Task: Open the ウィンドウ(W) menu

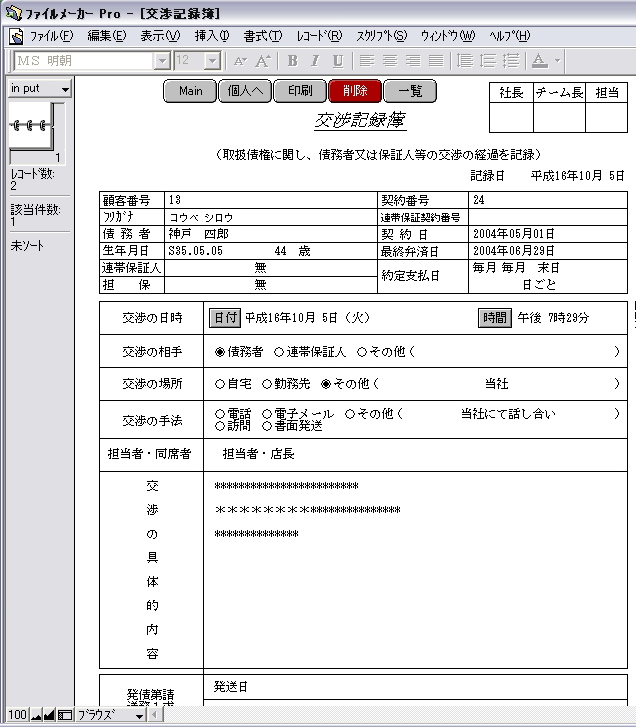Action: point(448,36)
